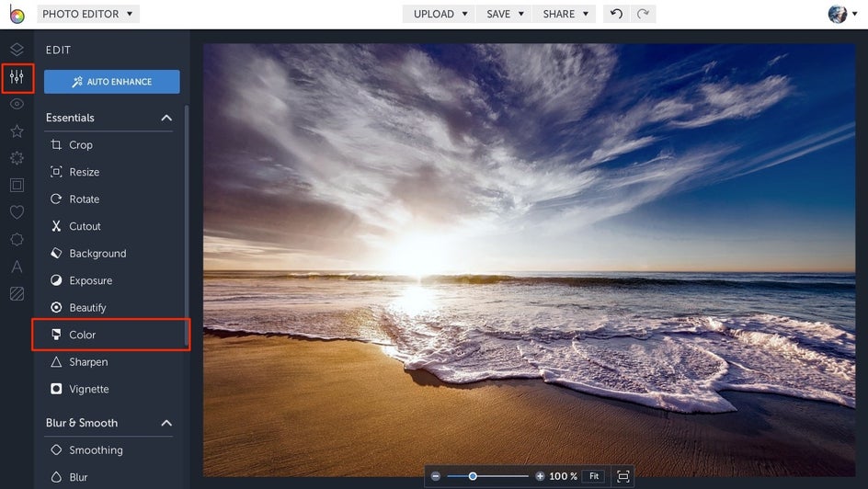Viewport: 868px width, 489px height.
Task: Click the edit panel scrollbar
Action: pyautogui.click(x=187, y=227)
